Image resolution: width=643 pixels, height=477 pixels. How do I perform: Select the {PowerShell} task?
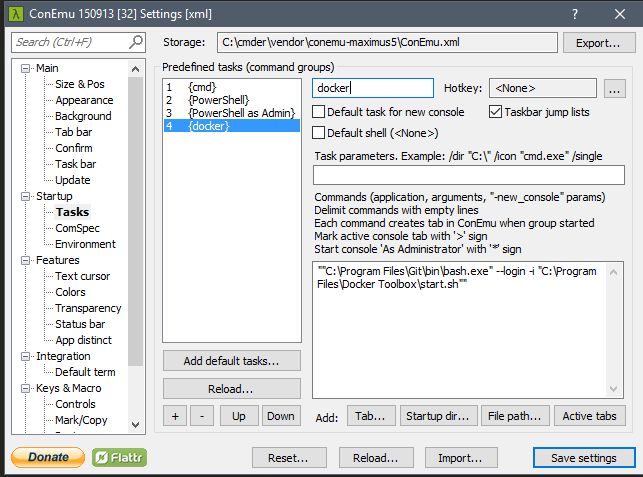[x=232, y=100]
